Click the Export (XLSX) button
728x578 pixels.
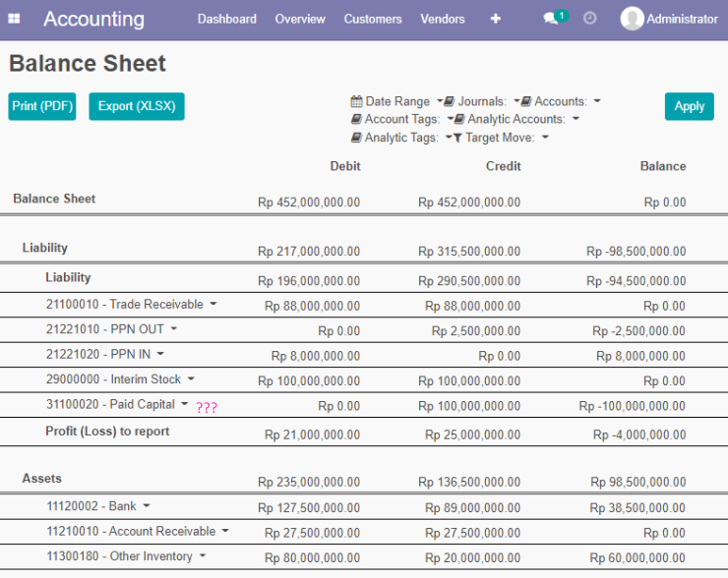point(137,106)
